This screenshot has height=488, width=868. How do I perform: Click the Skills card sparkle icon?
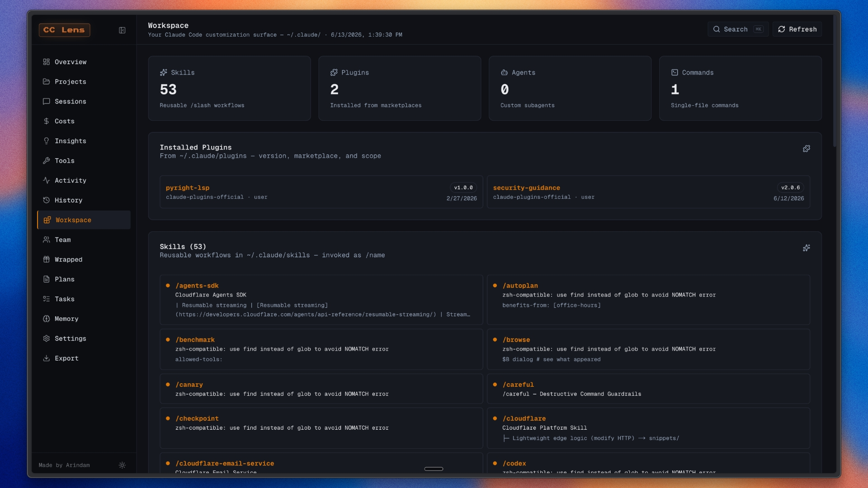click(164, 73)
